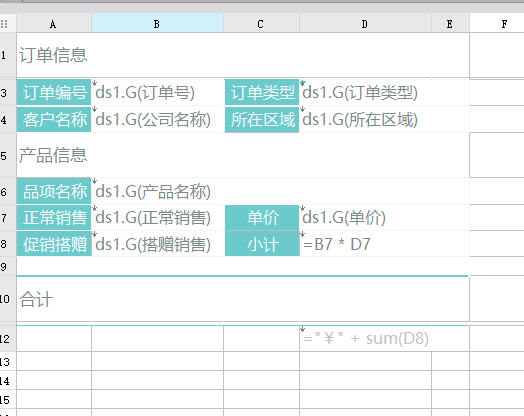Select the ds1.G(正常销售) cell
Image resolution: width=524 pixels, height=416 pixels.
(x=158, y=218)
